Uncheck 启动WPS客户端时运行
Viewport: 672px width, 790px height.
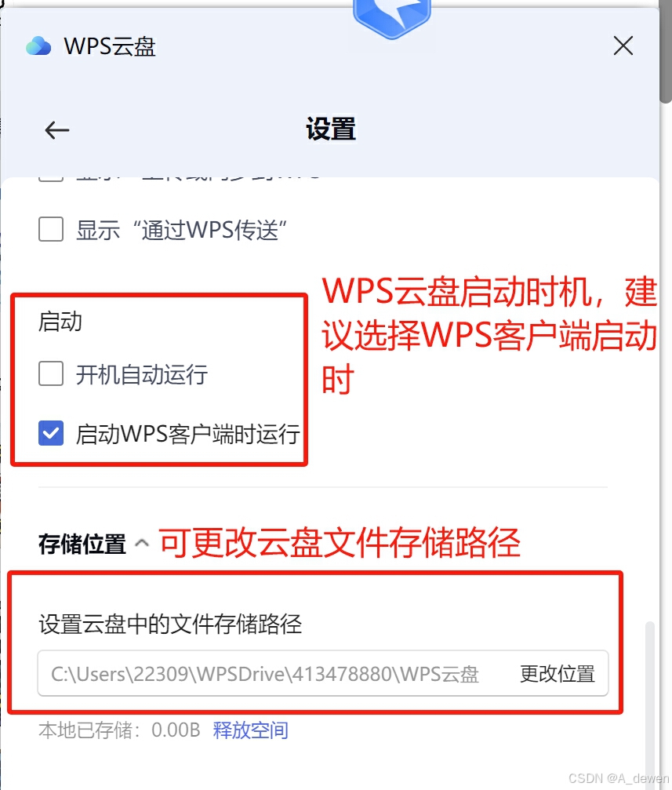click(x=51, y=433)
